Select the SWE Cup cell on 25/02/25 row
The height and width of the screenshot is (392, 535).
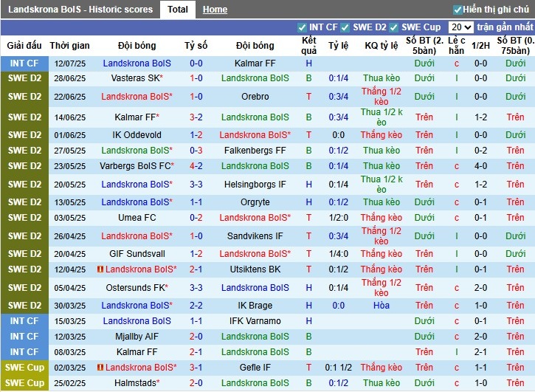tap(24, 383)
